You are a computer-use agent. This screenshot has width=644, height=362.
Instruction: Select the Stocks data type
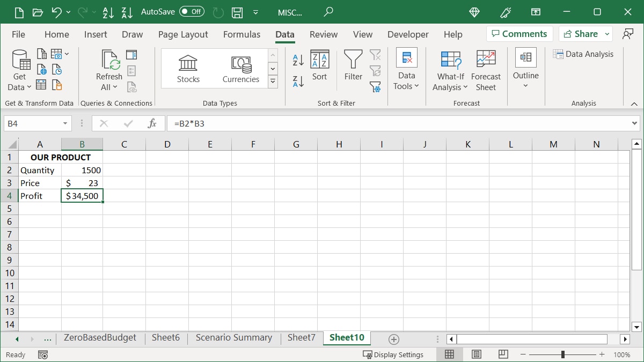click(x=188, y=68)
